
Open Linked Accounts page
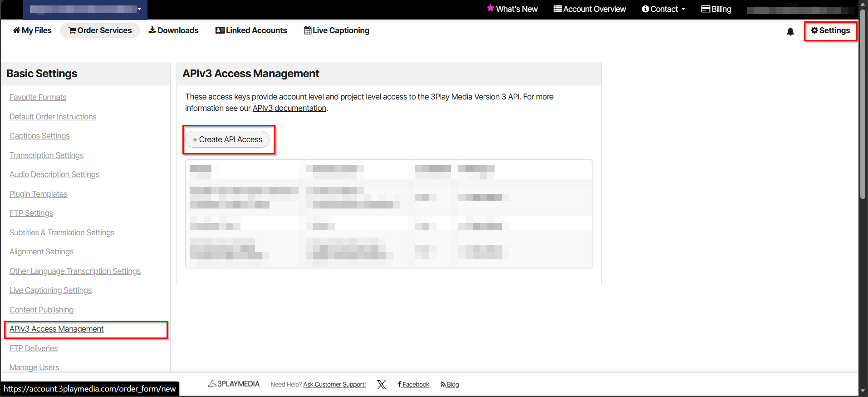pos(251,30)
